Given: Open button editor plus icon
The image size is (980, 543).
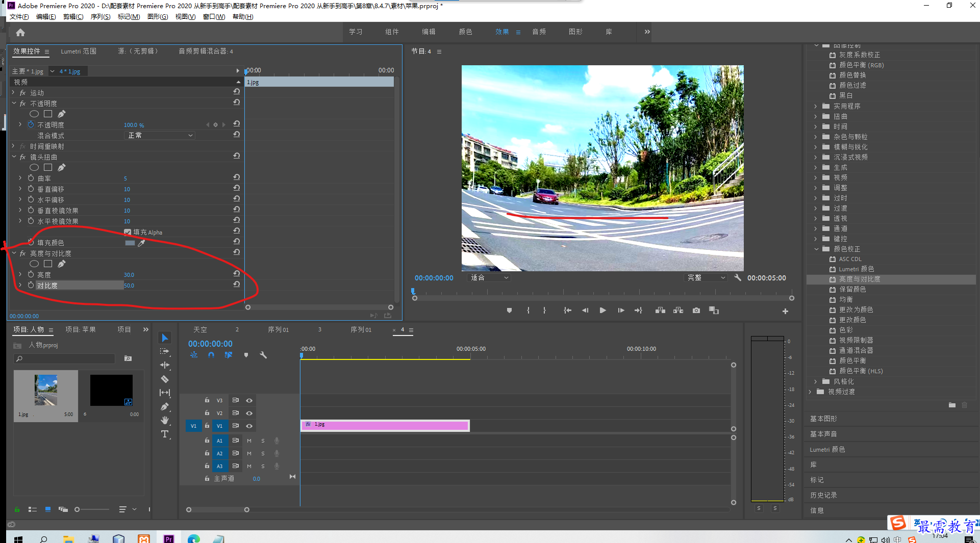Looking at the screenshot, I should [785, 311].
